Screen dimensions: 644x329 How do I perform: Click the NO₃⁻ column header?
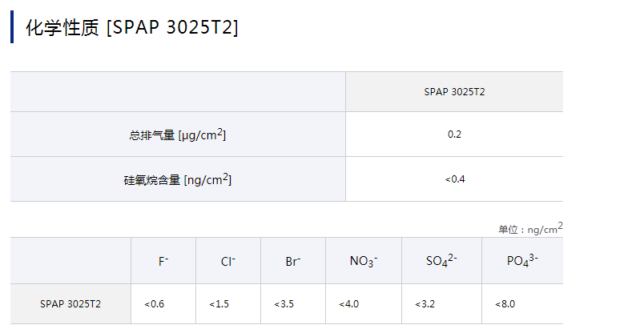[364, 261]
